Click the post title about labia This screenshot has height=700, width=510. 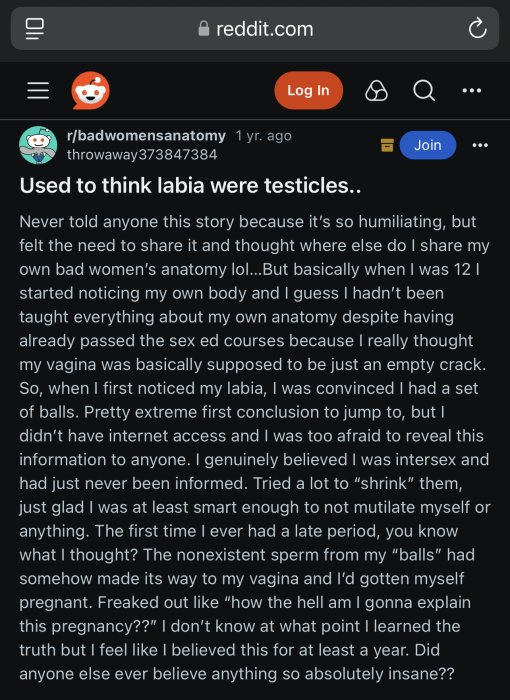190,185
